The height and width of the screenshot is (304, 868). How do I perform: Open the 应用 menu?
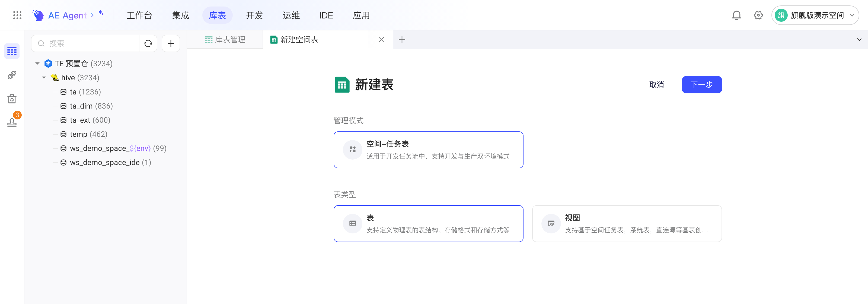361,15
